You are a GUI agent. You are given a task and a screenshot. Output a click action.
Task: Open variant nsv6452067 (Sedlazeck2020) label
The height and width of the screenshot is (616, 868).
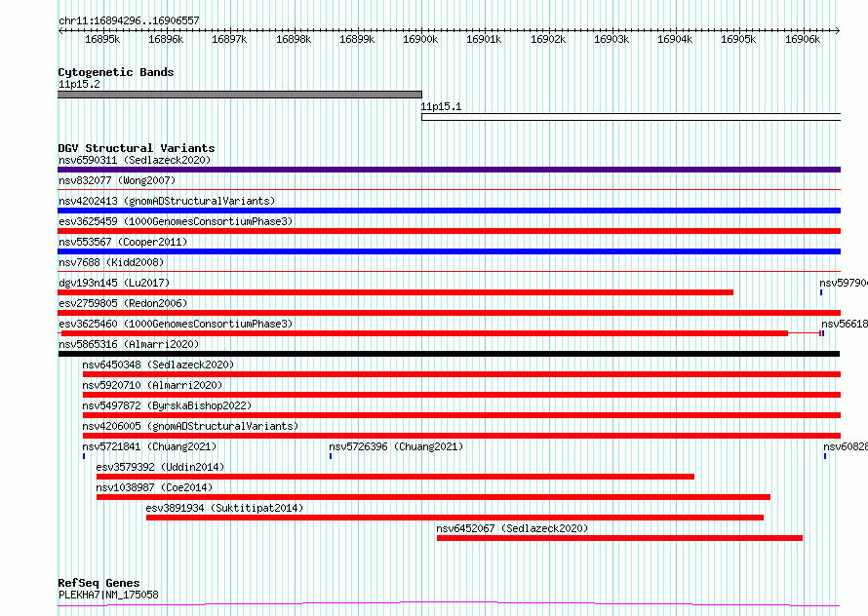pos(512,528)
